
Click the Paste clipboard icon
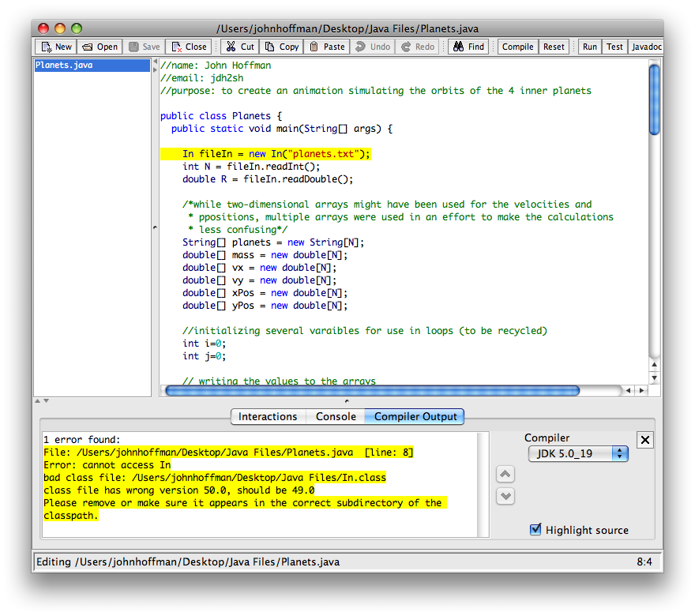[x=314, y=47]
